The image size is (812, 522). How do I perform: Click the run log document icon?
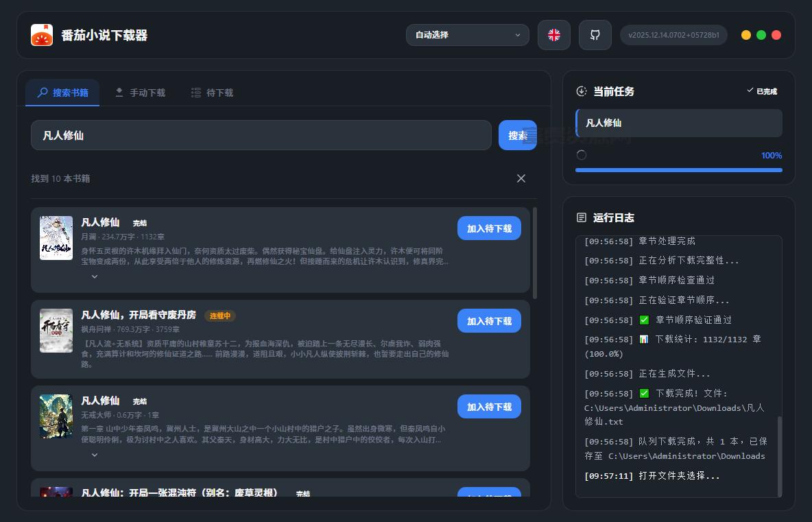point(582,217)
